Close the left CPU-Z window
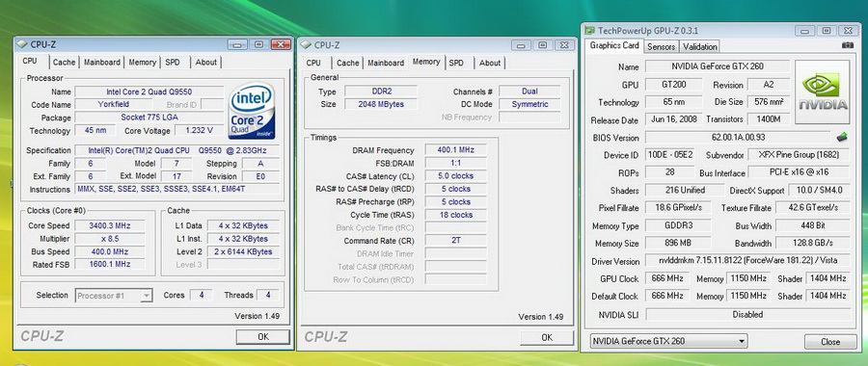The image size is (868, 366). click(x=281, y=44)
